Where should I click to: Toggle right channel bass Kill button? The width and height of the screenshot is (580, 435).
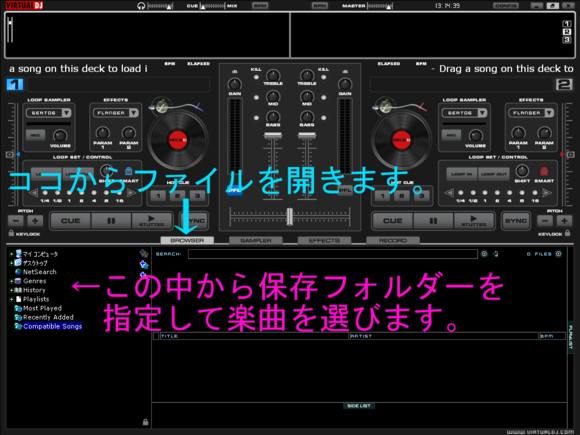[x=324, y=118]
